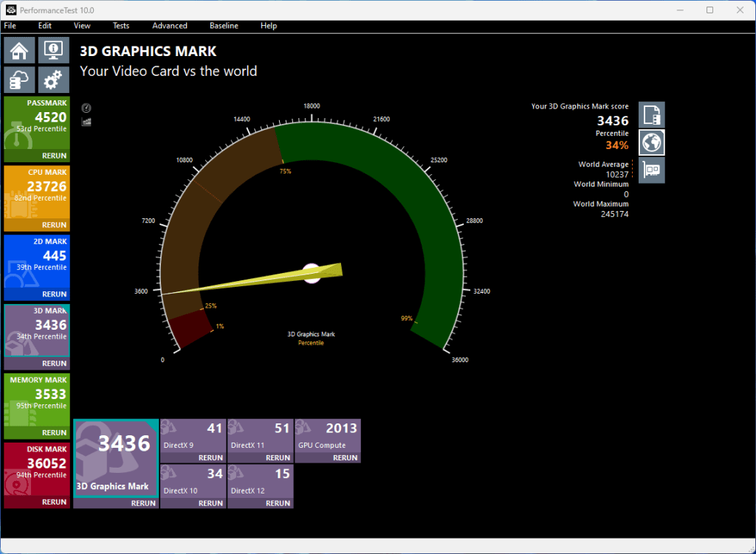Rerun the 3D Graphics Mark suite
Screen dimensions: 756x554
point(143,503)
